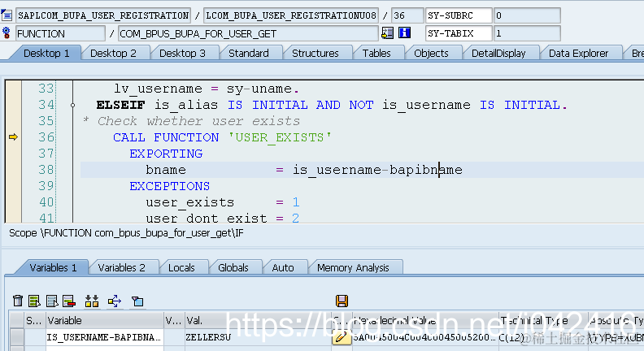Click the gear icon beside FUNCTION field

coord(7,32)
